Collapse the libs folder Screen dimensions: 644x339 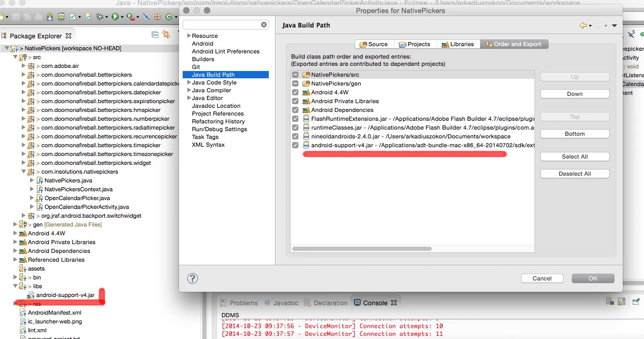[x=15, y=286]
